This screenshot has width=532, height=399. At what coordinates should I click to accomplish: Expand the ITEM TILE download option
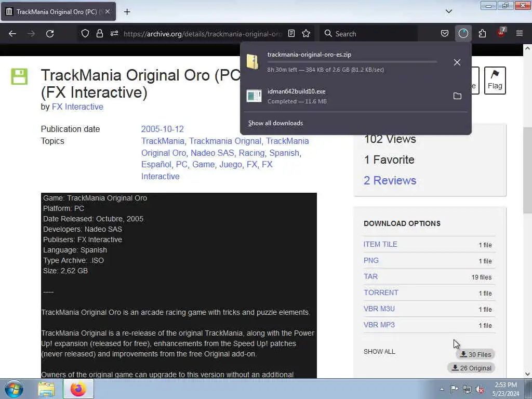380,244
